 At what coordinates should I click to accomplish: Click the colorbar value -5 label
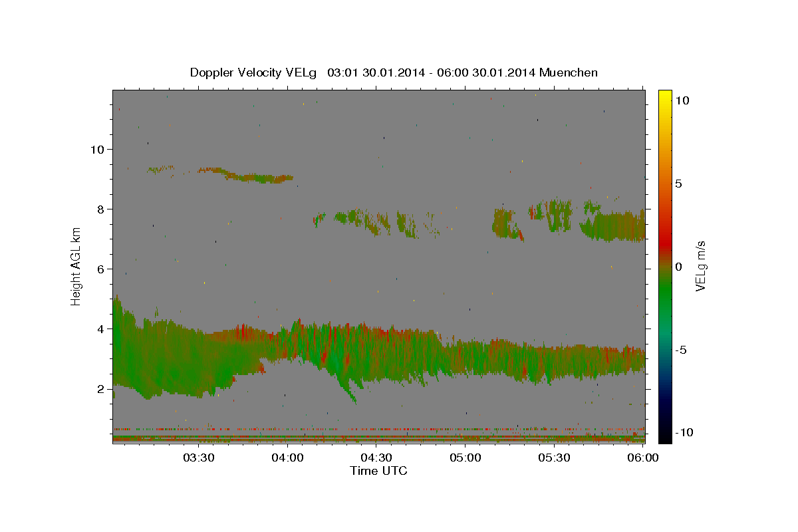(681, 350)
